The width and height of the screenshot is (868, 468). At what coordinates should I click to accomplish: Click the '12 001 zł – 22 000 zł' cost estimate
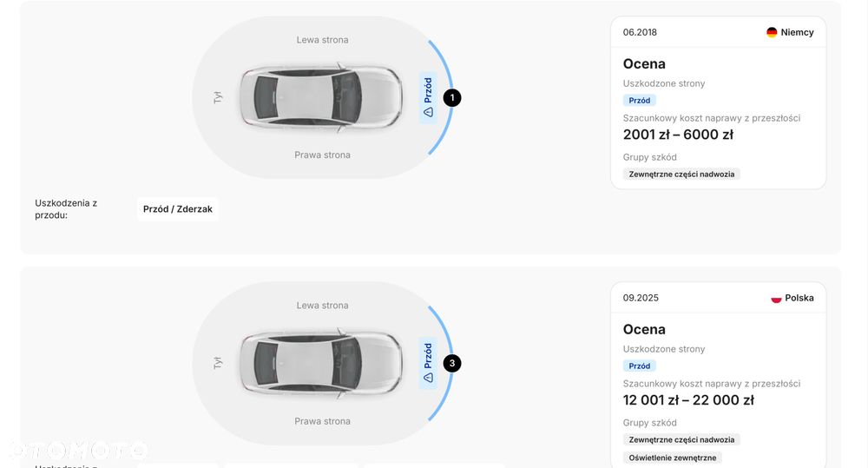[688, 400]
